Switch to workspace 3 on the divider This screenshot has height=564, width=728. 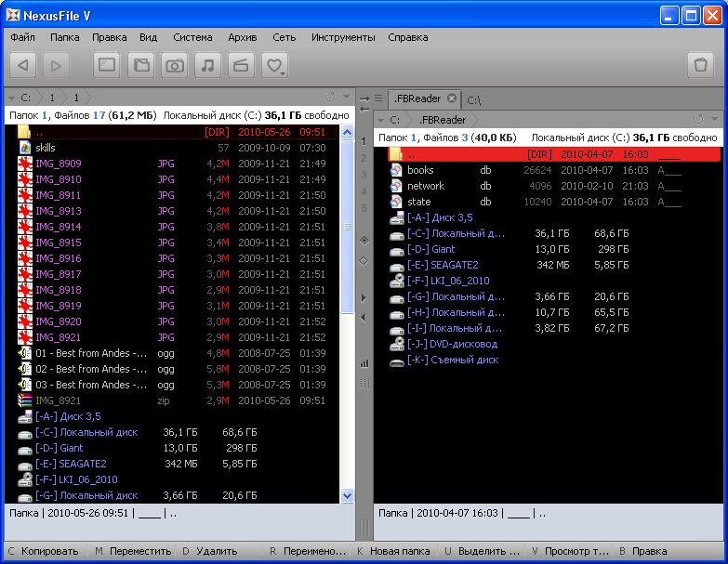pos(364,176)
